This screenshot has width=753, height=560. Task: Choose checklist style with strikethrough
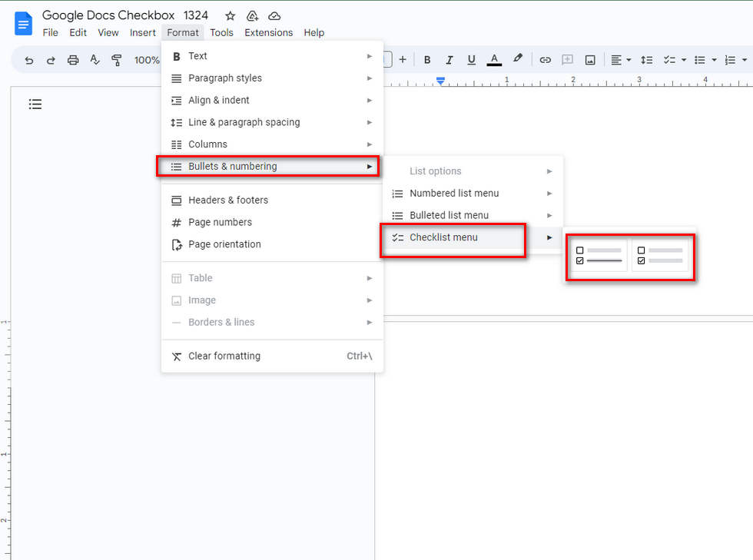pyautogui.click(x=599, y=256)
